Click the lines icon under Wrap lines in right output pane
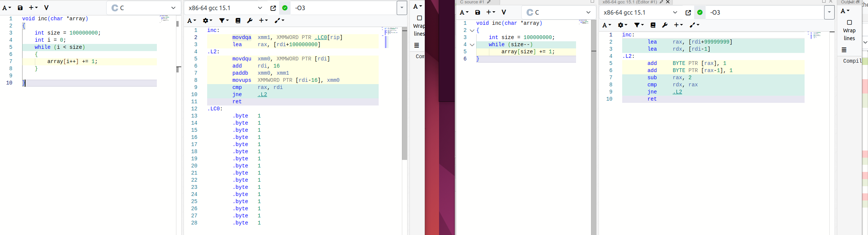The height and width of the screenshot is (235, 868). [x=844, y=50]
